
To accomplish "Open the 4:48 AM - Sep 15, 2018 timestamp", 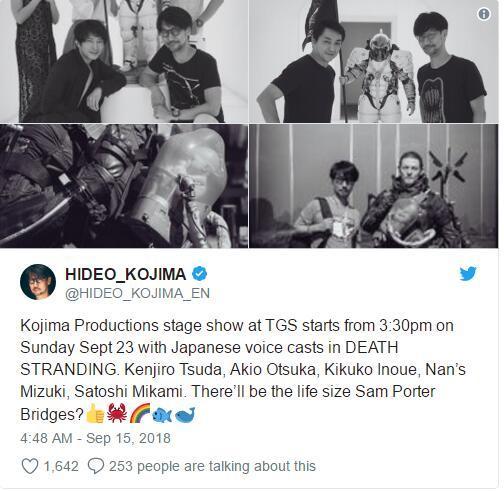I will tap(95, 438).
